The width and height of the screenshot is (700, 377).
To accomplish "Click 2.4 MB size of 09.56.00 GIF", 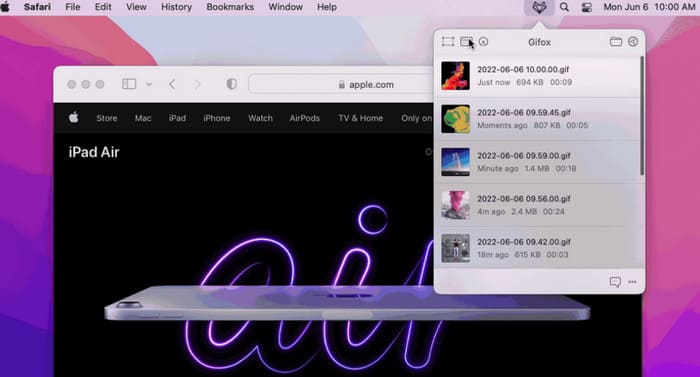I will tap(524, 211).
